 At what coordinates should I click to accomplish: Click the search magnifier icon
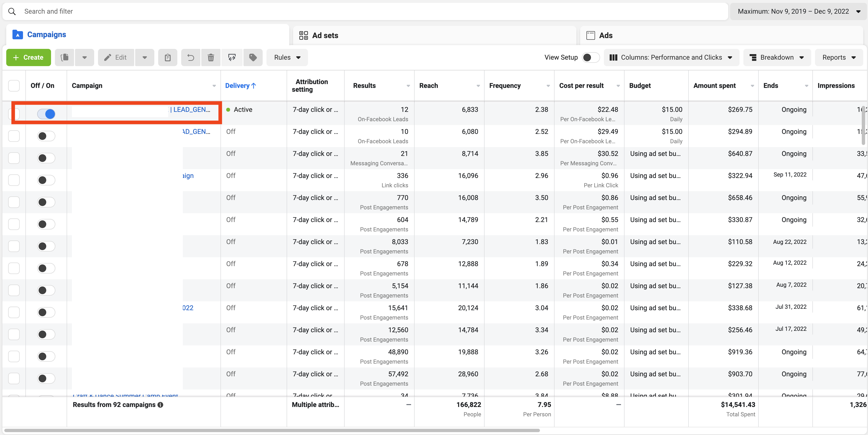tap(12, 11)
